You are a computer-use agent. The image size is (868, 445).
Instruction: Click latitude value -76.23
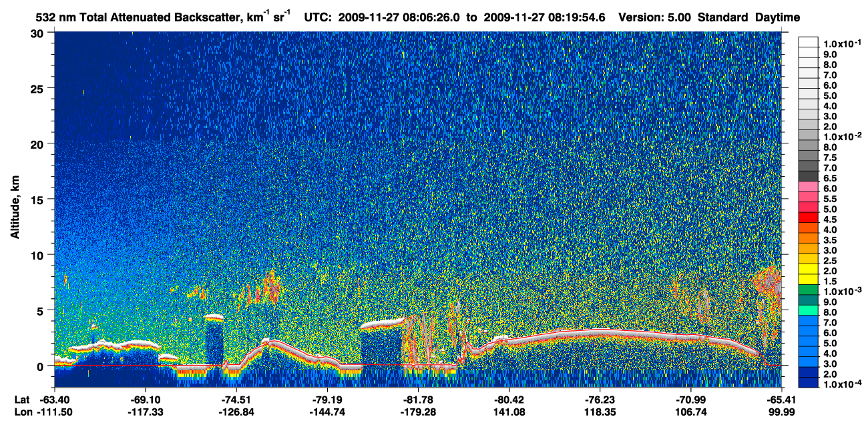pyautogui.click(x=600, y=400)
